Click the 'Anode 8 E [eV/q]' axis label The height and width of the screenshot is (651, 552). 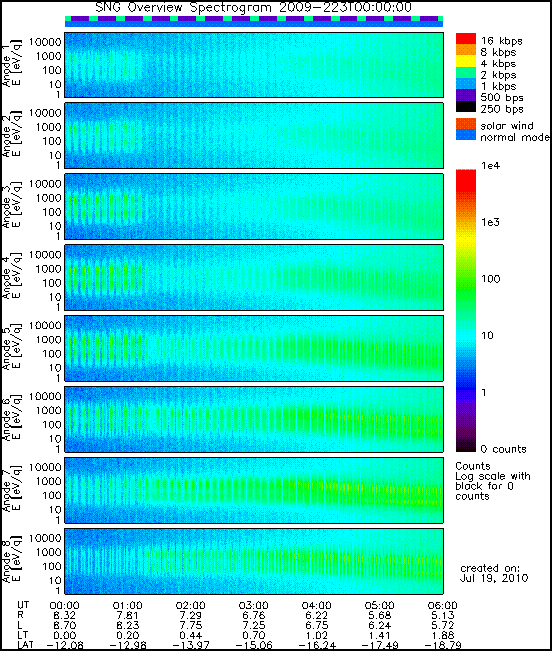[x=11, y=560]
